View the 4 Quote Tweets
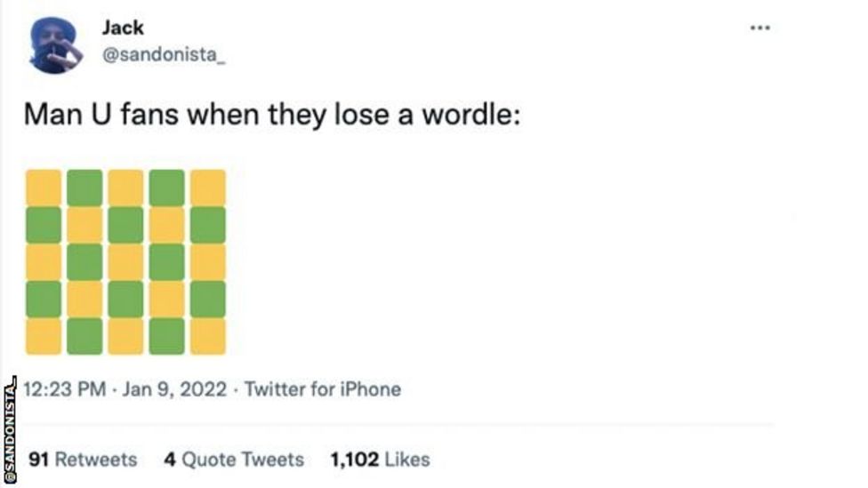The width and height of the screenshot is (868, 488). (x=234, y=460)
